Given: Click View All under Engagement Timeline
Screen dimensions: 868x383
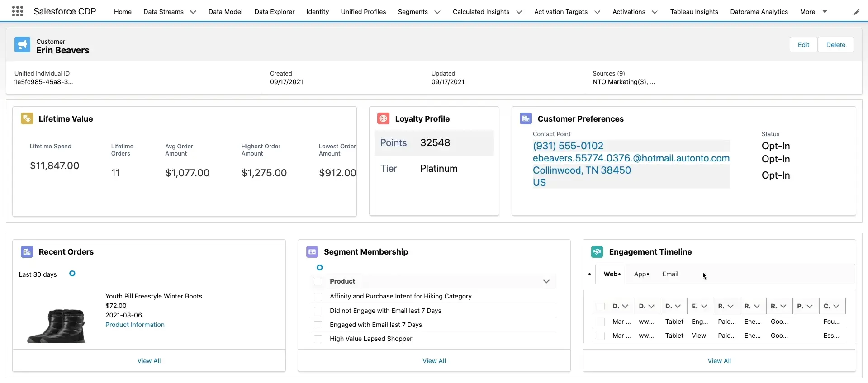Looking at the screenshot, I should point(719,361).
